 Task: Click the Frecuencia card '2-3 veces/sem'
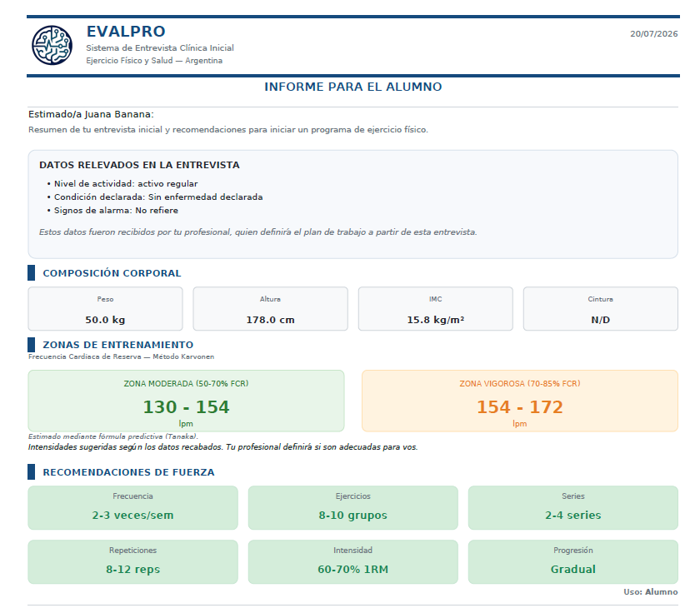tap(133, 507)
